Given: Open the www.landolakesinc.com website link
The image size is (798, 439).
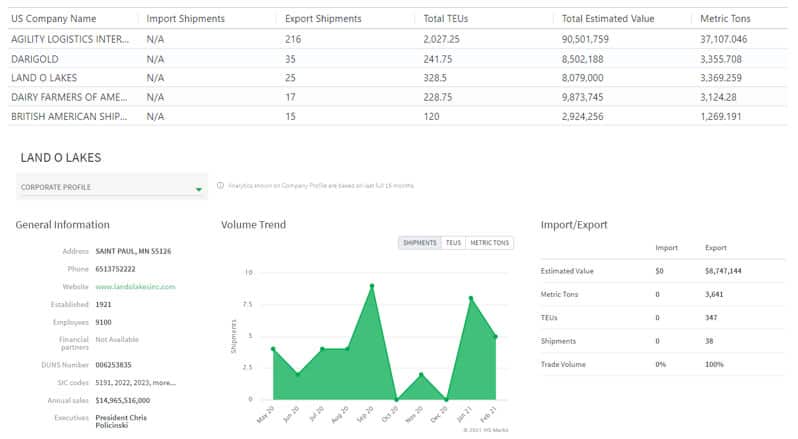Looking at the screenshot, I should (134, 287).
